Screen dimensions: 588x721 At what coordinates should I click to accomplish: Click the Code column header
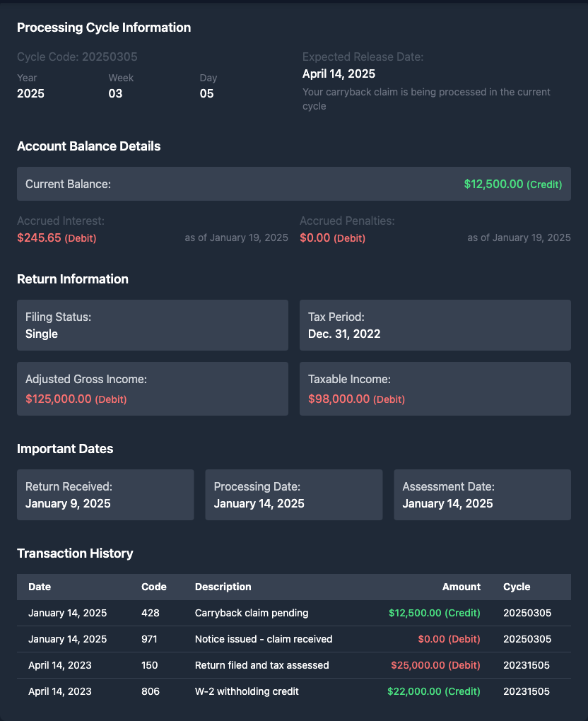coord(153,587)
